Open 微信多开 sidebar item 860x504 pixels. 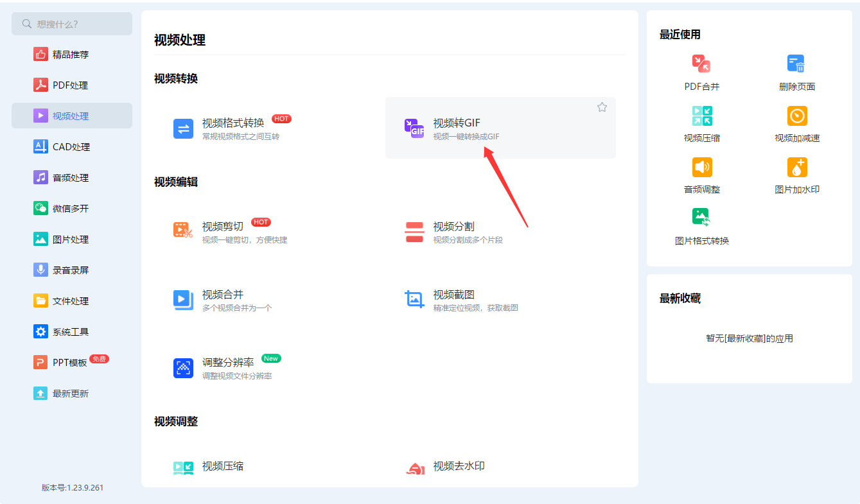pyautogui.click(x=72, y=209)
